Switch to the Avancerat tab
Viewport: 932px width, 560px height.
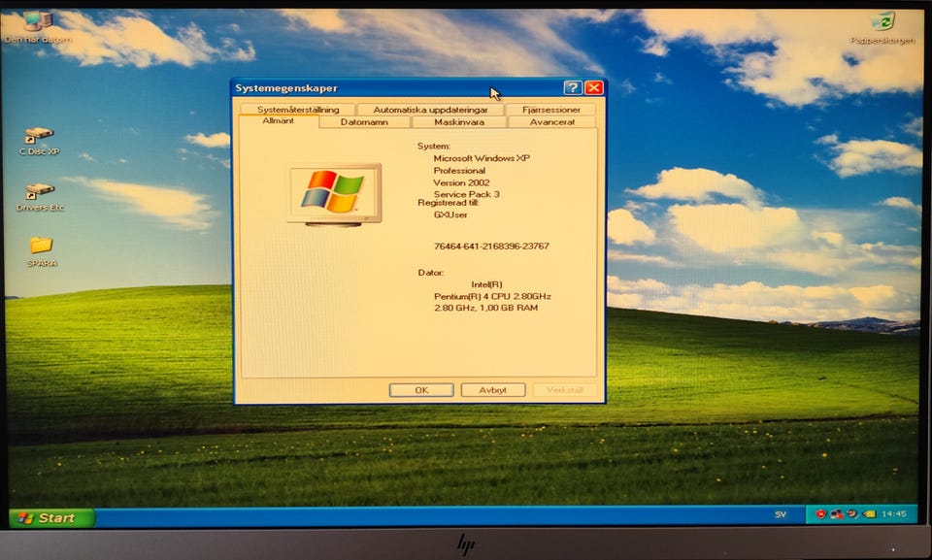[x=552, y=122]
